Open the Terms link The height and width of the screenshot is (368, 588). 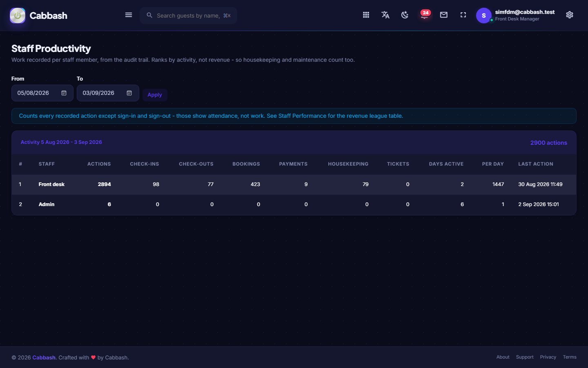pos(570,357)
